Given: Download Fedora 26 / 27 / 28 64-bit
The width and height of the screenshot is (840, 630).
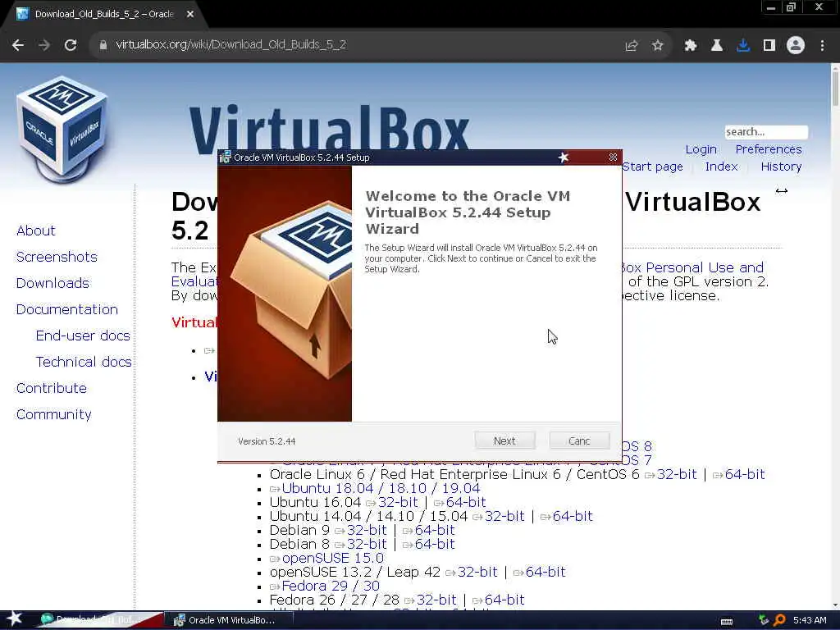Looking at the screenshot, I should point(504,600).
